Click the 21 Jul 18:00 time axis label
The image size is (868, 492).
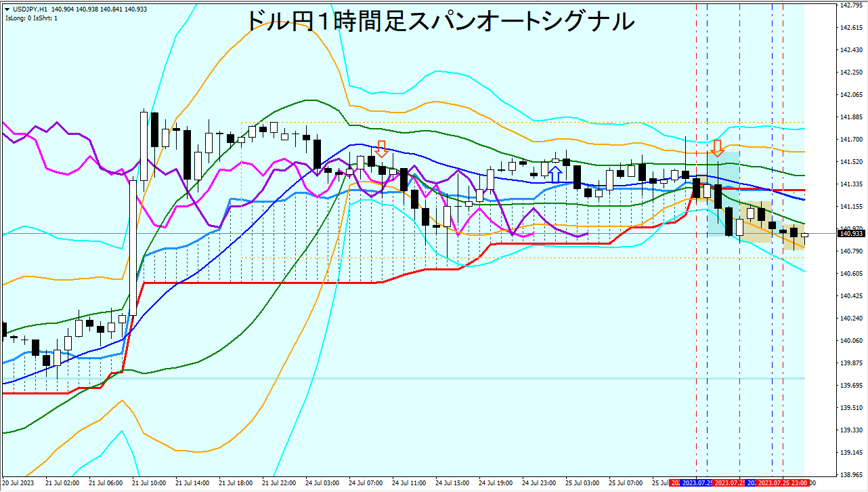(x=236, y=483)
